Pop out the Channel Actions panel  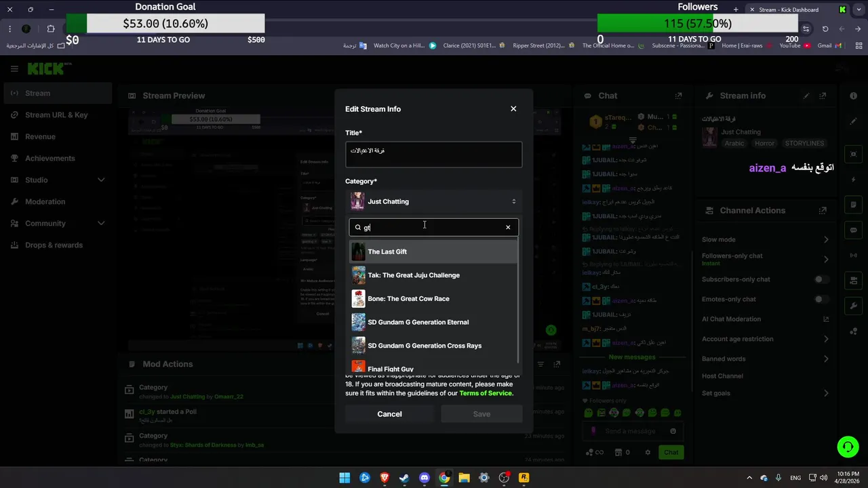[x=823, y=210]
